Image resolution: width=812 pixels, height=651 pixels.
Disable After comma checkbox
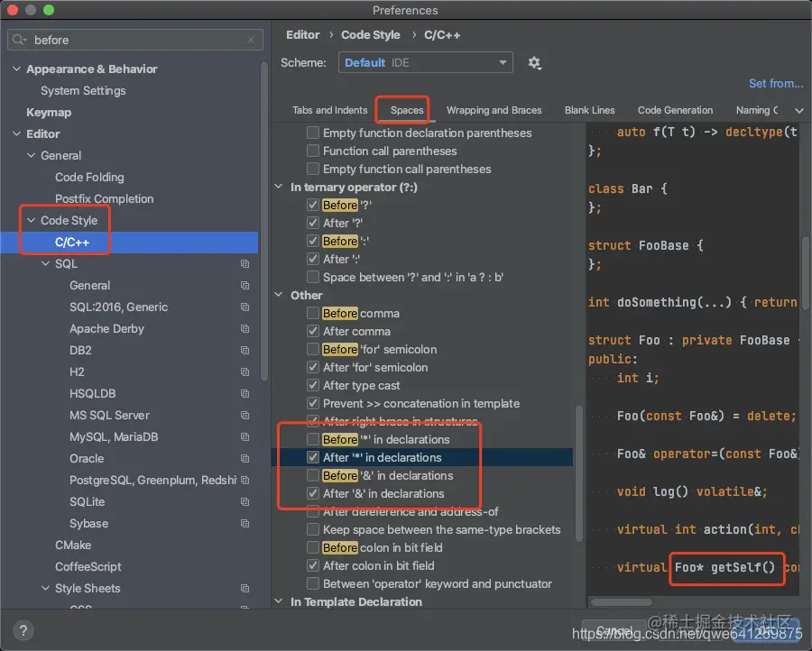click(313, 331)
